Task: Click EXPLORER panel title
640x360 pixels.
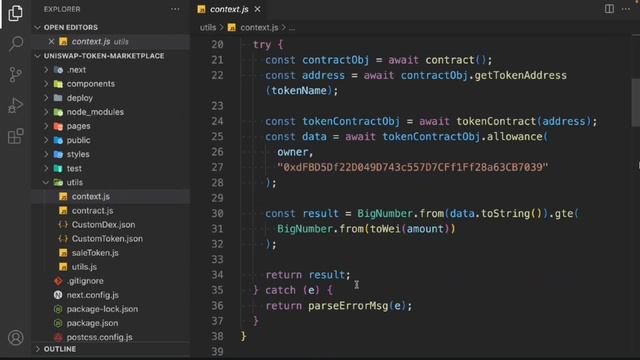Action: [x=62, y=9]
